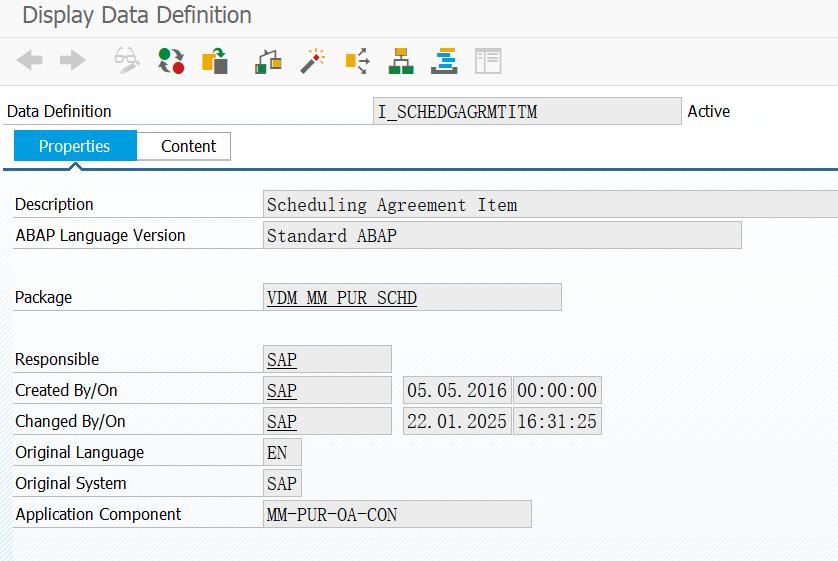Image resolution: width=838 pixels, height=561 pixels.
Task: Toggle fullscreen layout icon
Action: pyautogui.click(x=488, y=61)
